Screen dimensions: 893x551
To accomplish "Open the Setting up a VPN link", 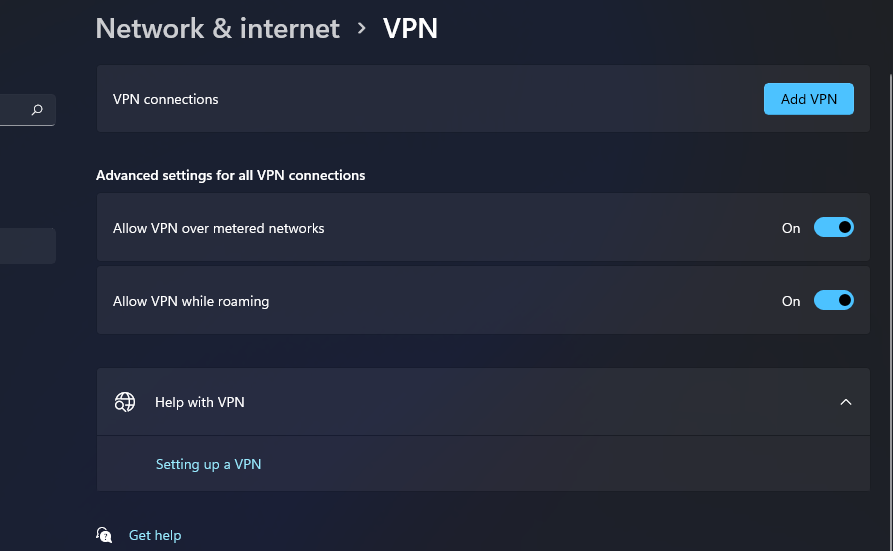I will [x=208, y=464].
